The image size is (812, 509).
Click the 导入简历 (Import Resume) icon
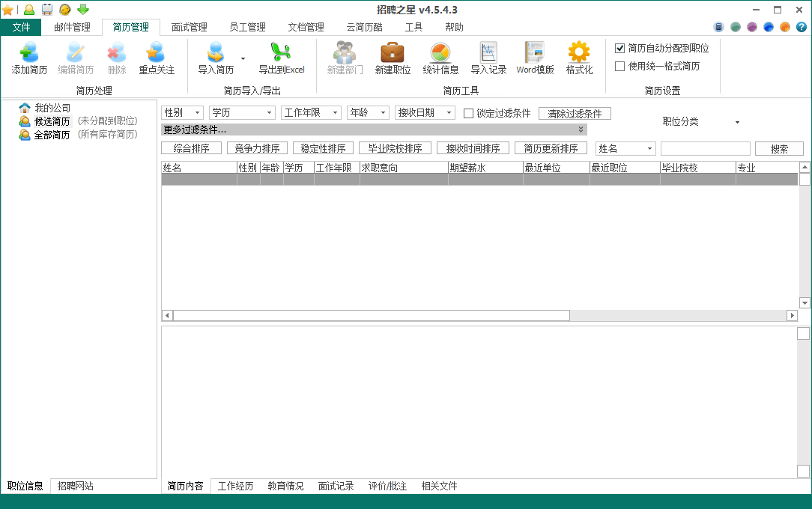coord(216,54)
